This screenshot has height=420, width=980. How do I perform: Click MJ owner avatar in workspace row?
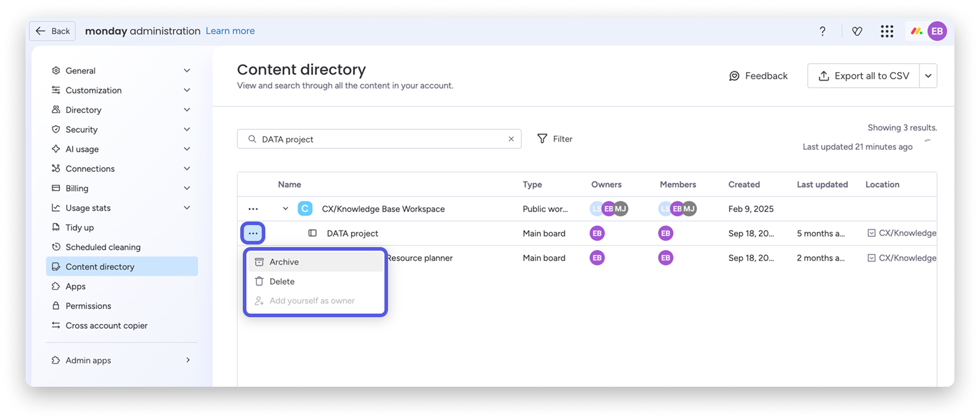pos(621,209)
